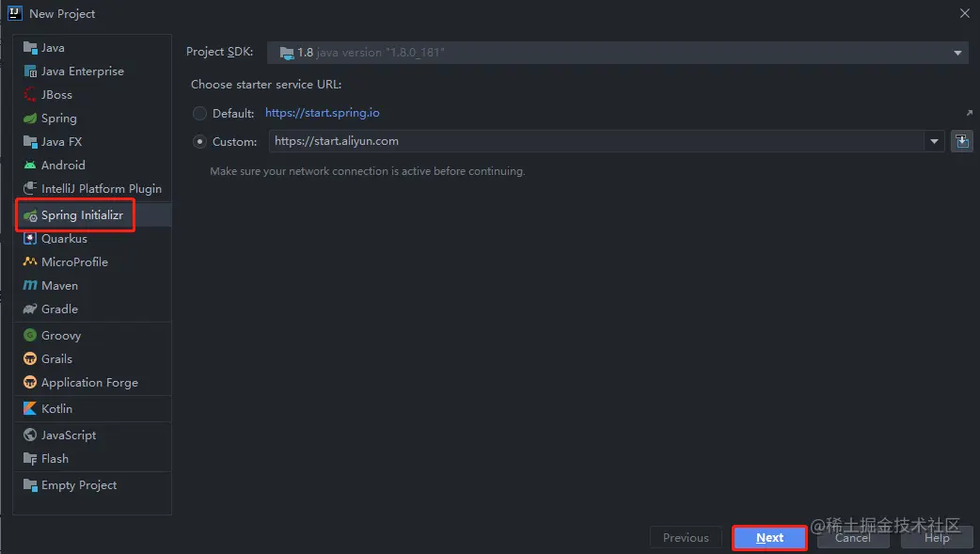Click into the custom URL input field
This screenshot has height=554, width=980.
[x=595, y=141]
